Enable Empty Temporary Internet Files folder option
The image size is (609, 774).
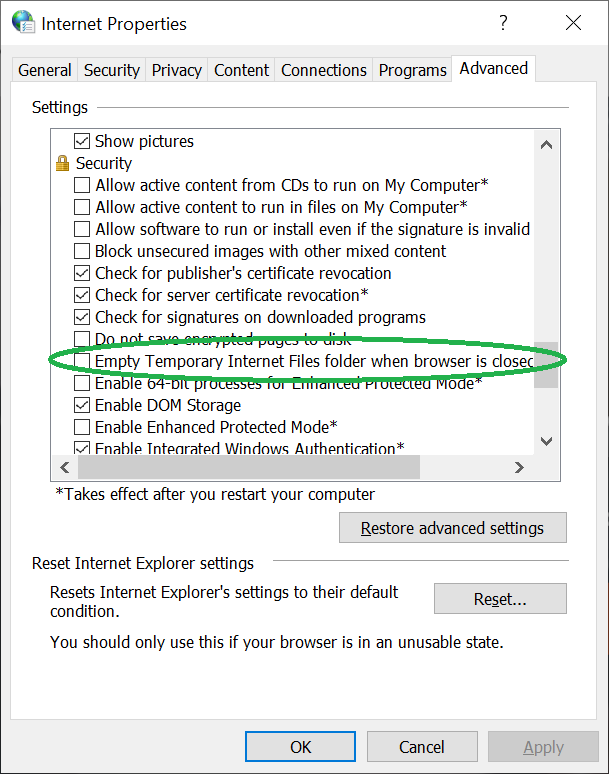(x=82, y=361)
